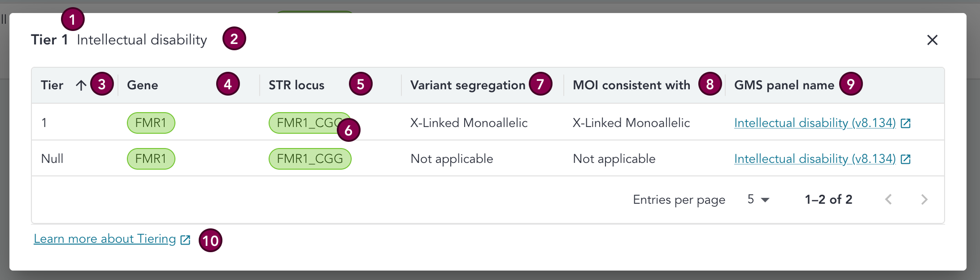Click the Variant segregation column header
This screenshot has height=280, width=980.
[467, 85]
